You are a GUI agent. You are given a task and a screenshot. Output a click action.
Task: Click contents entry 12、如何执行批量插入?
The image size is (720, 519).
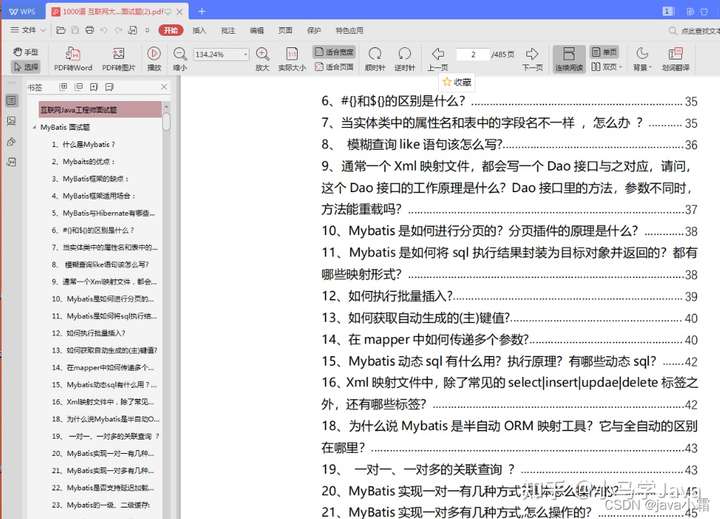pos(509,296)
